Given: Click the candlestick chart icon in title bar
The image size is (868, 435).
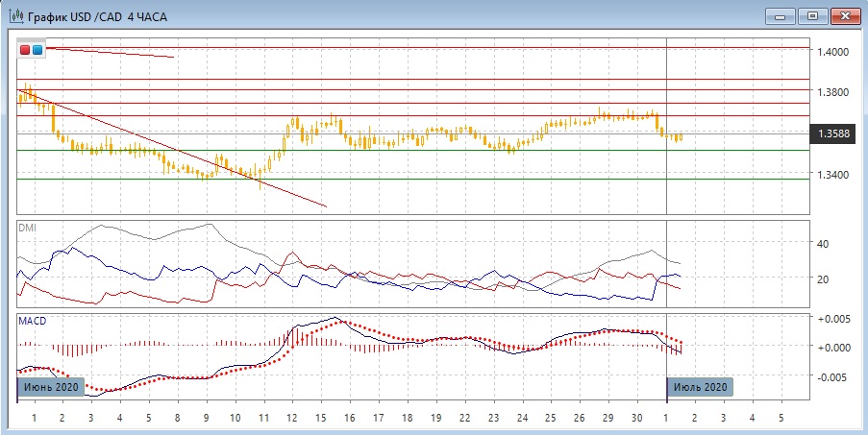Looking at the screenshot, I should click(14, 16).
